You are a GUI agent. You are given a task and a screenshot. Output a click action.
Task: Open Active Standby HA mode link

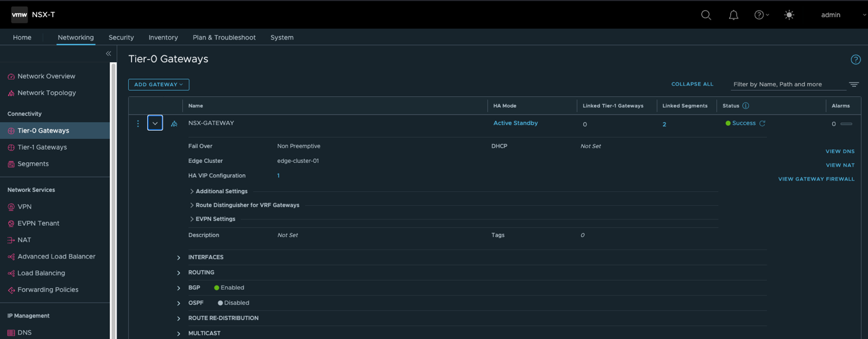tap(515, 123)
